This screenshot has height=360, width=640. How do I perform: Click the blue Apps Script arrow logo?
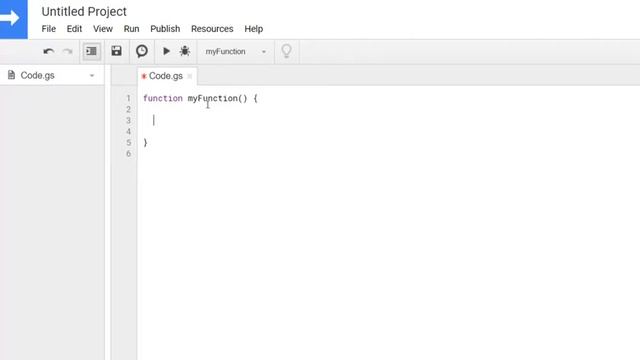tap(13, 19)
